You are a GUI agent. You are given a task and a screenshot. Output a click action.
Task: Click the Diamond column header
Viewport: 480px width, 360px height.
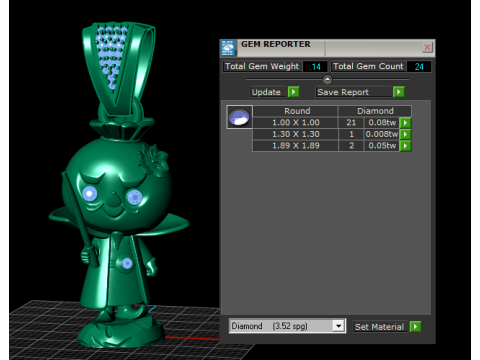[375, 111]
